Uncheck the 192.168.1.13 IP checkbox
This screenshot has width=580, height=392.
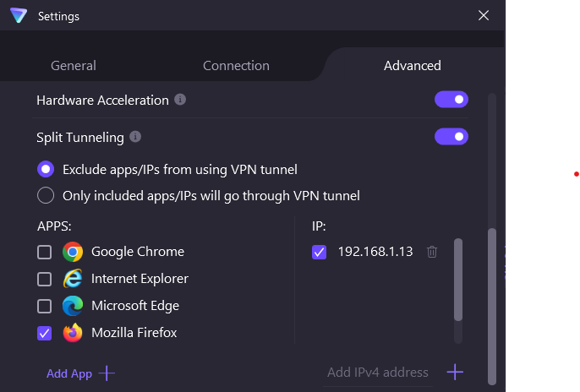click(319, 252)
